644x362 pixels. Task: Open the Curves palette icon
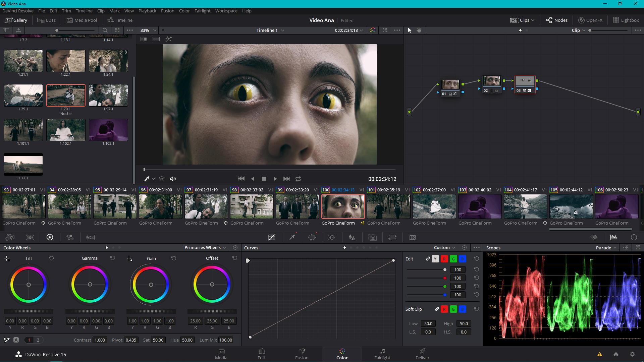point(272,237)
